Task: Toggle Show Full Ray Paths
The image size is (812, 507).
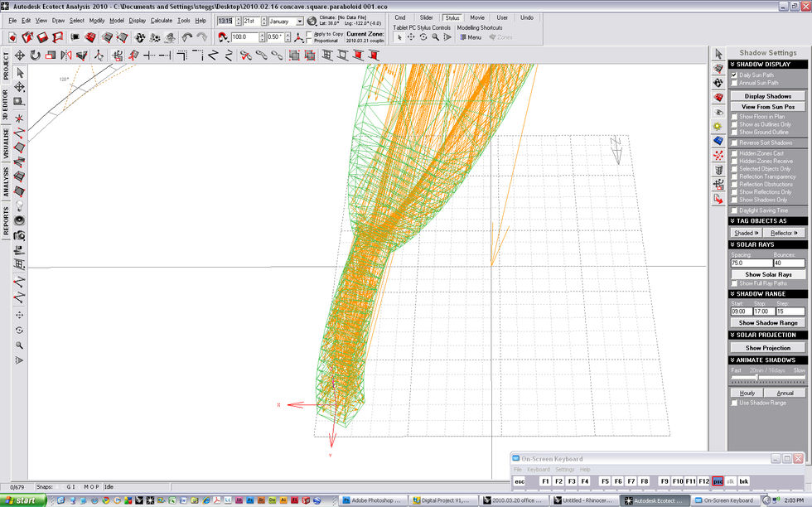Action: click(734, 284)
